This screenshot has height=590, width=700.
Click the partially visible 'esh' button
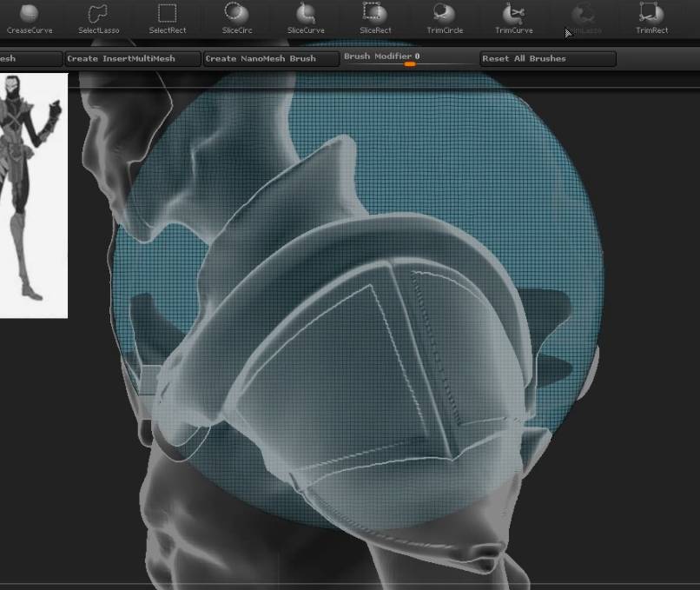coord(30,59)
